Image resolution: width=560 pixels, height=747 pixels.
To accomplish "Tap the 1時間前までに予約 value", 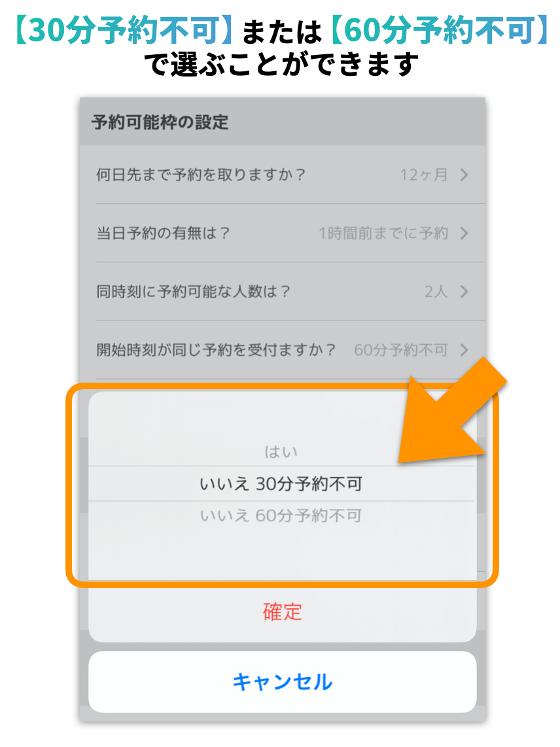I will point(383,234).
